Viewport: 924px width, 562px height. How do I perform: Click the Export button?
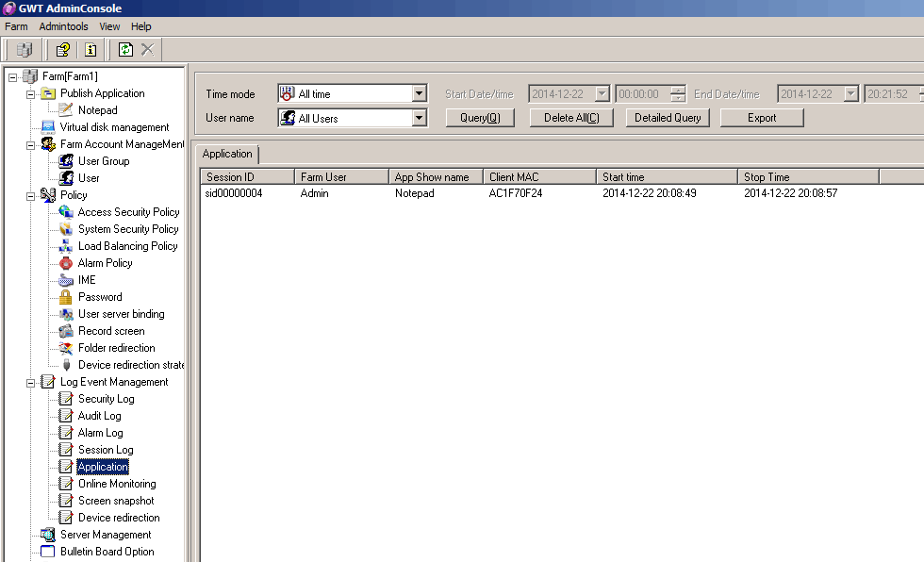762,118
